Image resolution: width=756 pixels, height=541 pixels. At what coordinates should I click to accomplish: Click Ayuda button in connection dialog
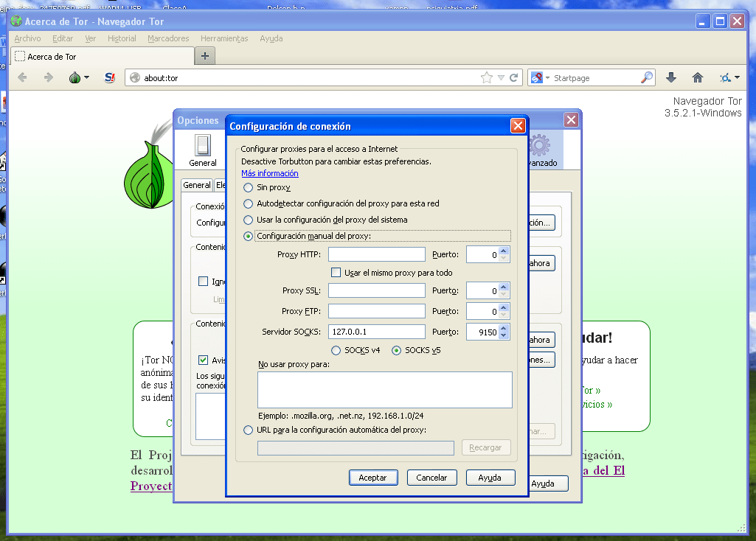pos(490,478)
